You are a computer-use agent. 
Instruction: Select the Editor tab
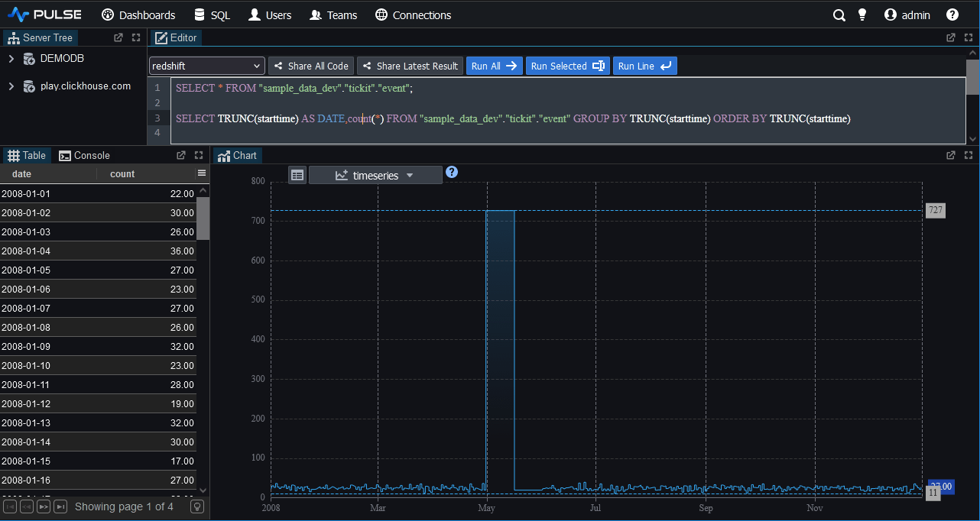(175, 37)
